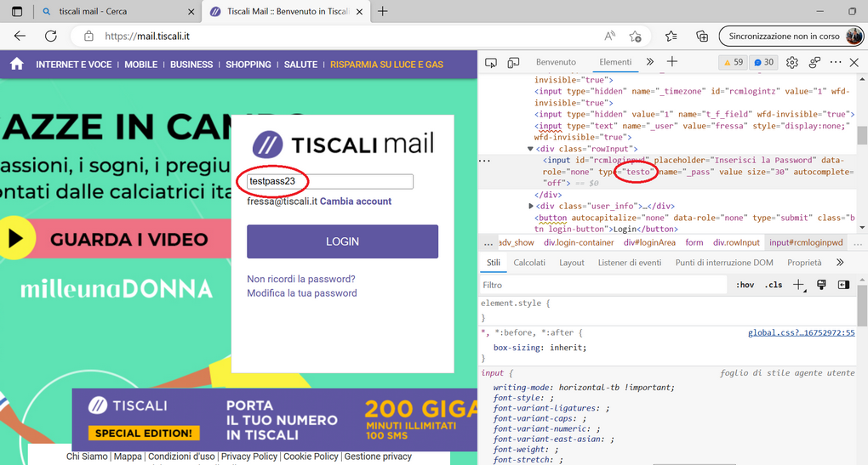Open the 59 warnings counter

point(734,62)
